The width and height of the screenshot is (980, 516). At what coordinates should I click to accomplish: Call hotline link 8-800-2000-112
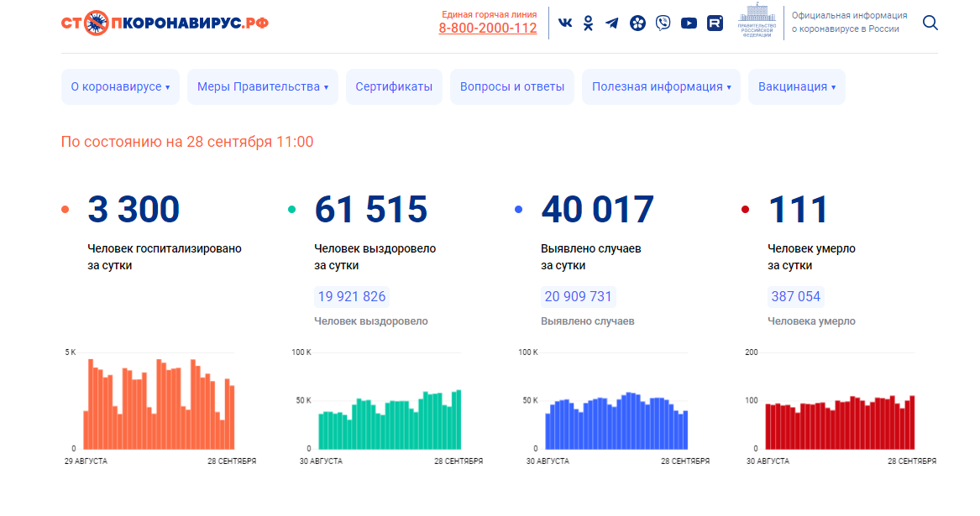[x=487, y=29]
